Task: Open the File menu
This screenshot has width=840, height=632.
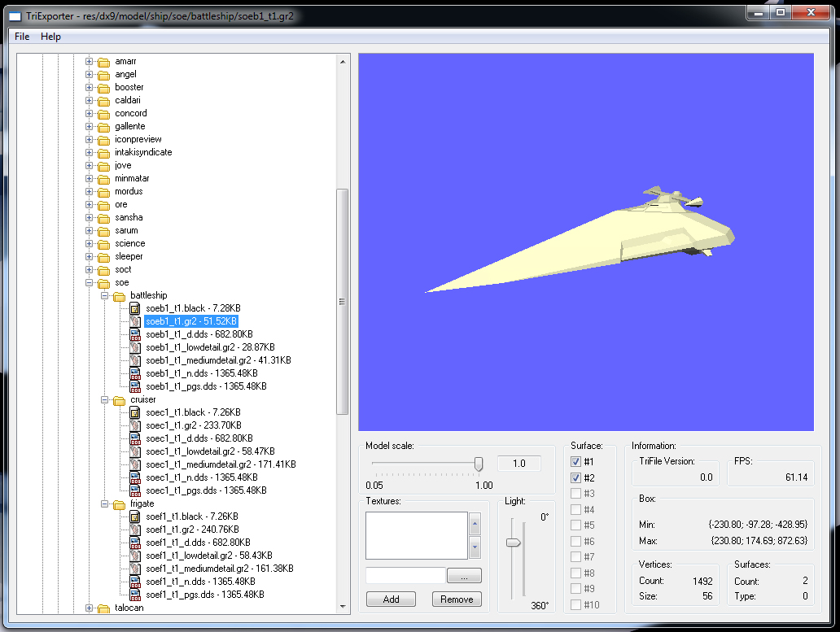Action: pyautogui.click(x=22, y=37)
